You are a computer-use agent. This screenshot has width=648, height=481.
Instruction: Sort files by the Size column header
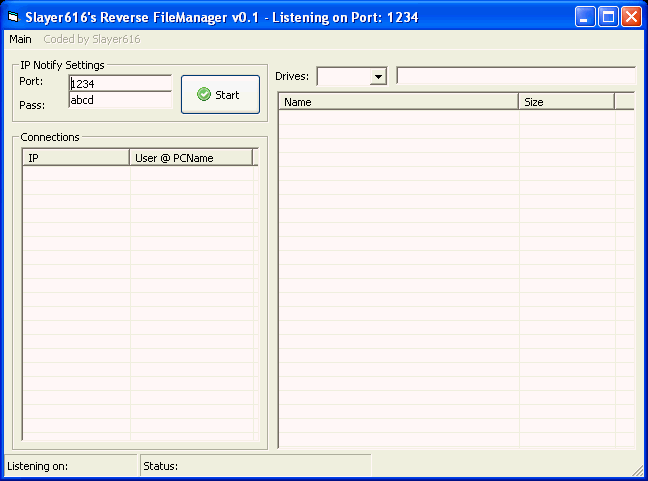566,102
